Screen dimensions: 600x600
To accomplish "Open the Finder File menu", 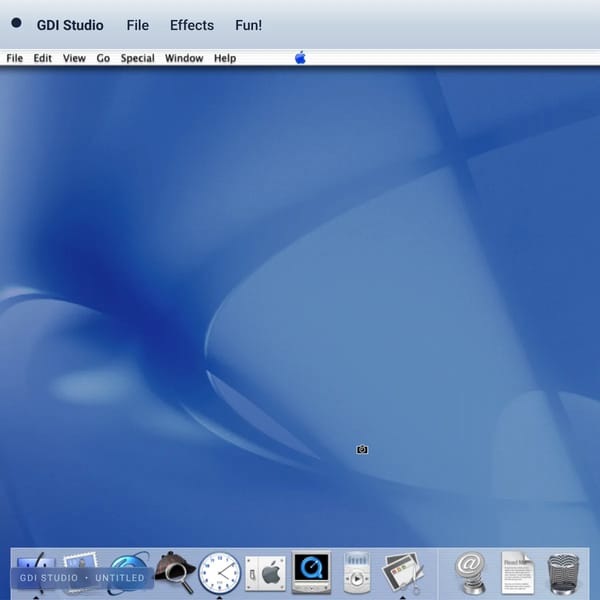I will [15, 58].
